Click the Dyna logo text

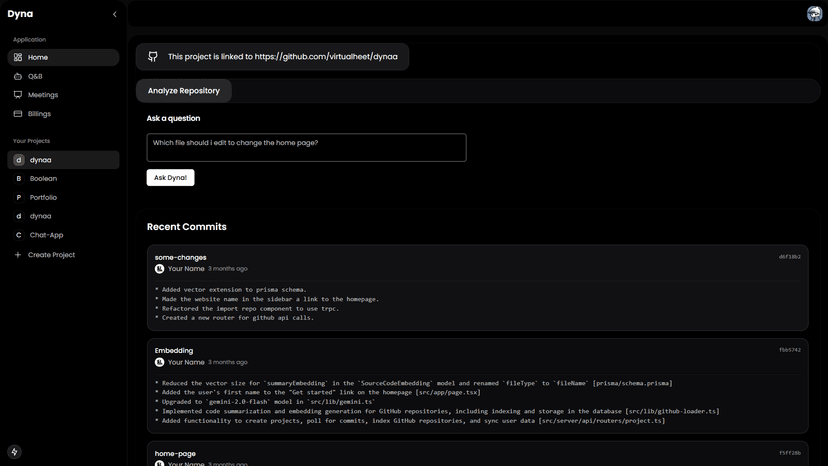(x=20, y=14)
